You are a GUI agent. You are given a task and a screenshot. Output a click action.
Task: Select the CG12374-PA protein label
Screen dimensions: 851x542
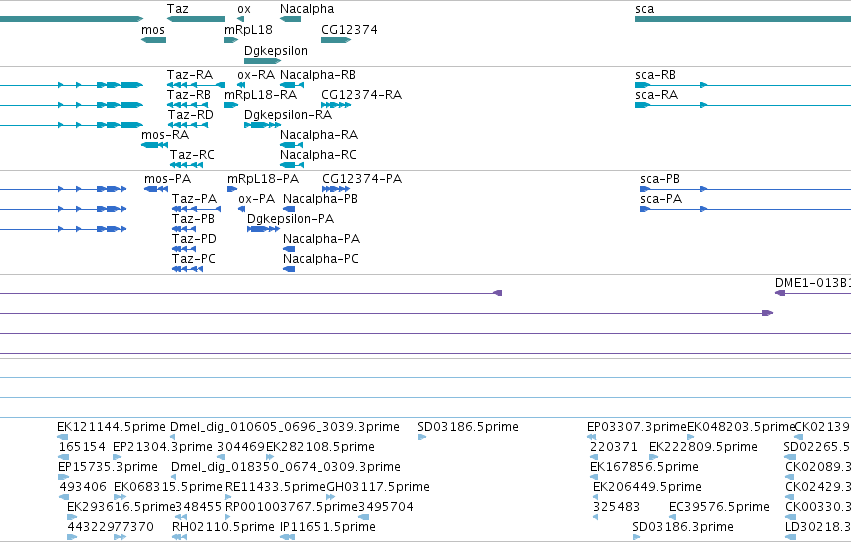pyautogui.click(x=361, y=179)
